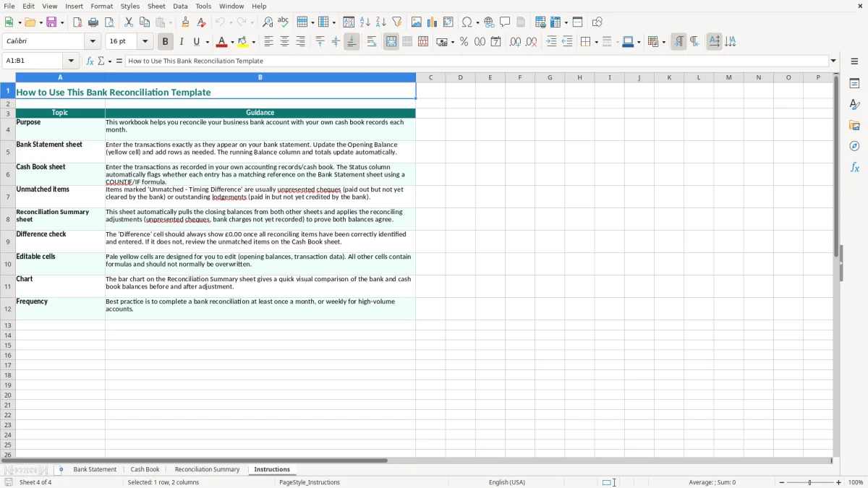Apply yellow background color

click(x=243, y=42)
